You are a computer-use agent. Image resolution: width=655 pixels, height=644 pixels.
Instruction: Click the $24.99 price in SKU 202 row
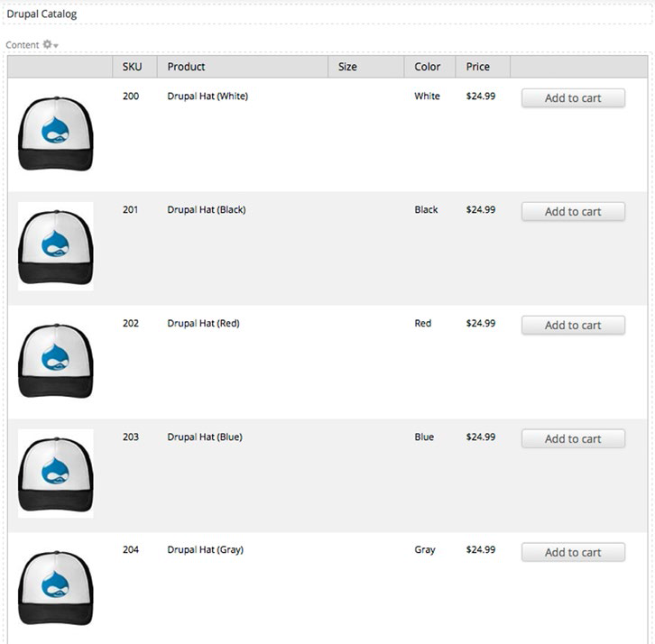click(481, 323)
